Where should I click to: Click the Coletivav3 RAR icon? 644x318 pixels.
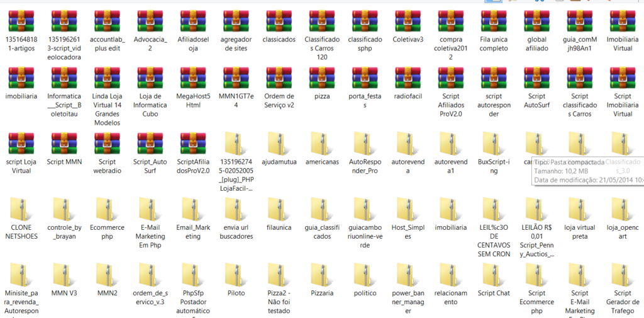pos(408,21)
